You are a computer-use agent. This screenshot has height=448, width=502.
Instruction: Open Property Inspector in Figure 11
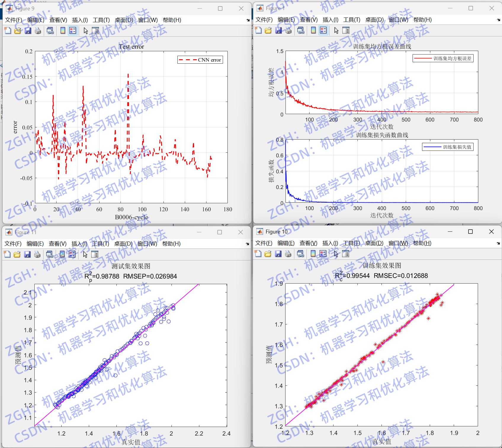[95, 254]
